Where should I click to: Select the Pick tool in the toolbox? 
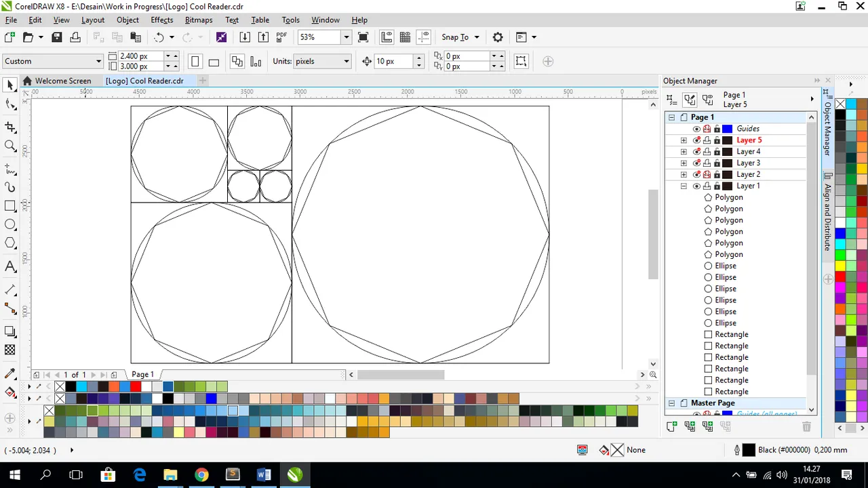coord(10,85)
